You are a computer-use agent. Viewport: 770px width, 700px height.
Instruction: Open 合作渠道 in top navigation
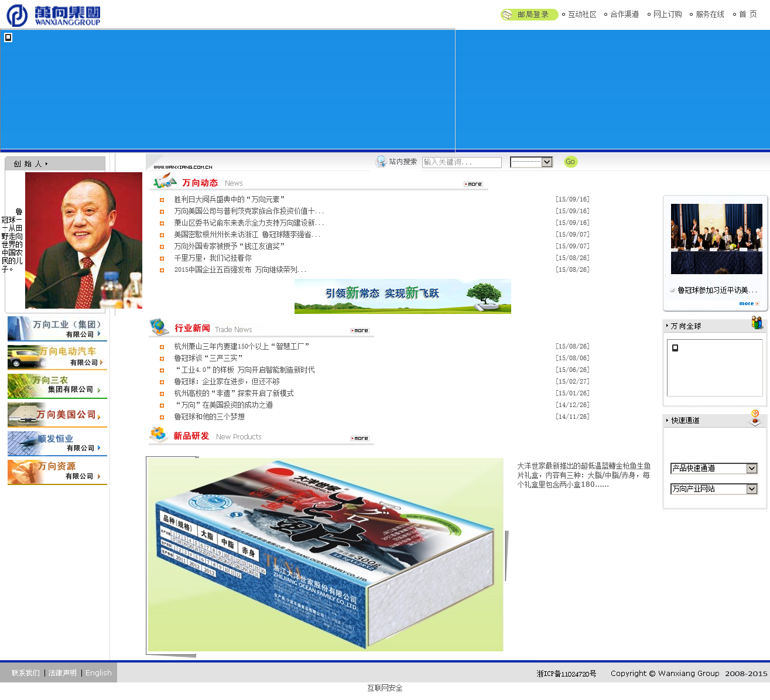tap(624, 15)
